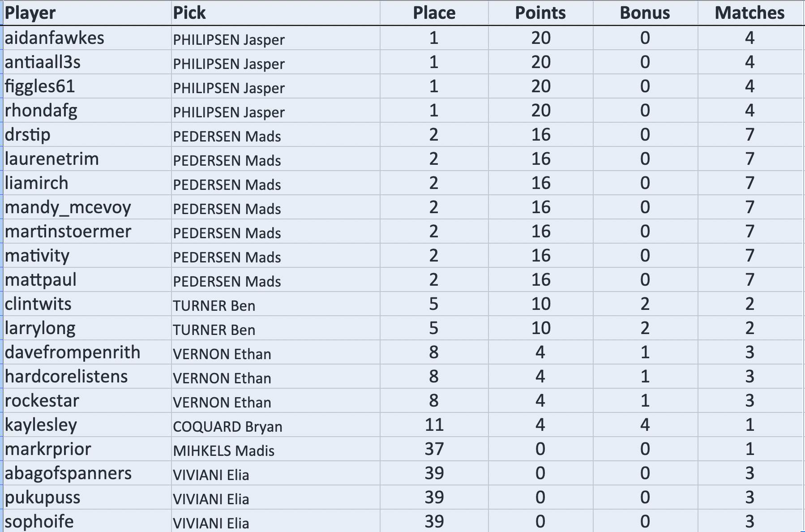The height and width of the screenshot is (532, 805).
Task: Select the abagofspanners cell
Action: coord(69,473)
